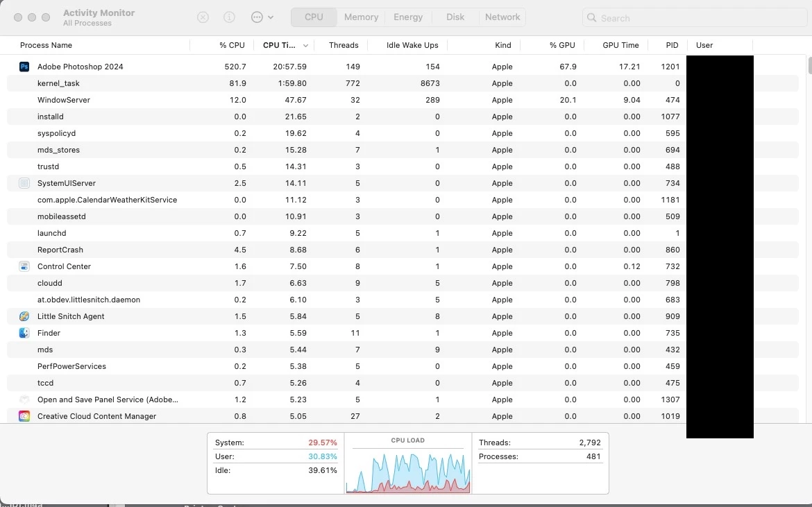Toggle CPU Time column sort arrow
812x507 pixels.
tap(305, 46)
